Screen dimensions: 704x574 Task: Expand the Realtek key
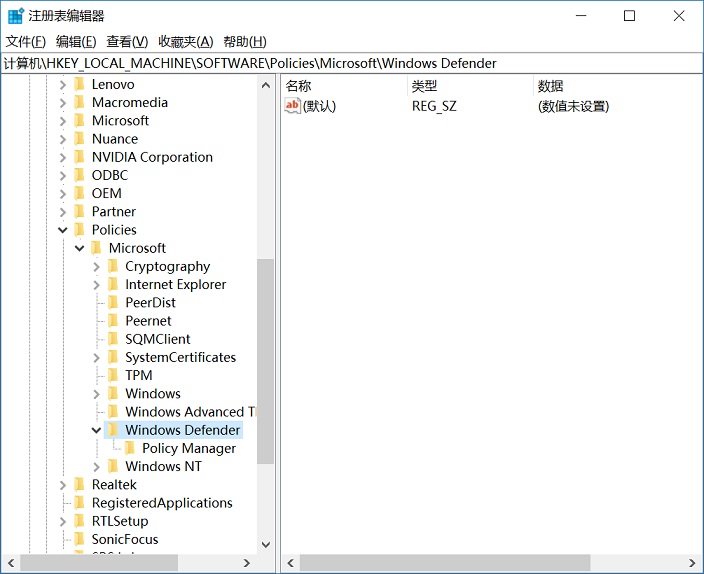click(x=62, y=485)
